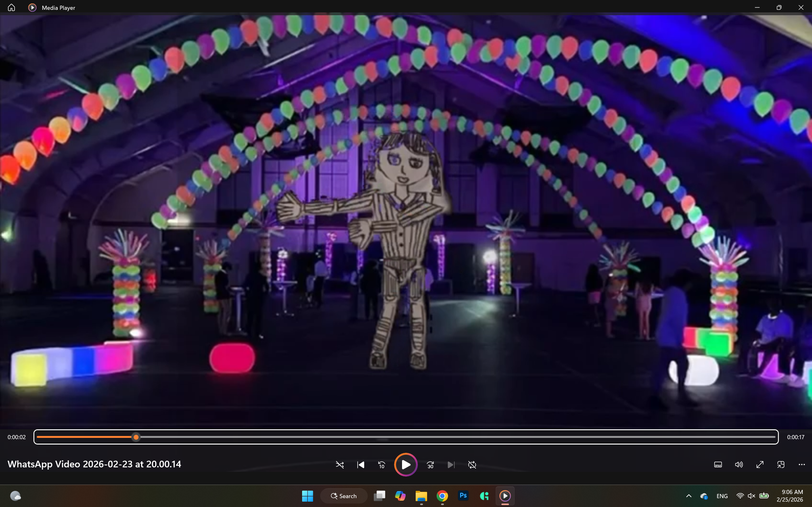Go to previous track

(361, 465)
